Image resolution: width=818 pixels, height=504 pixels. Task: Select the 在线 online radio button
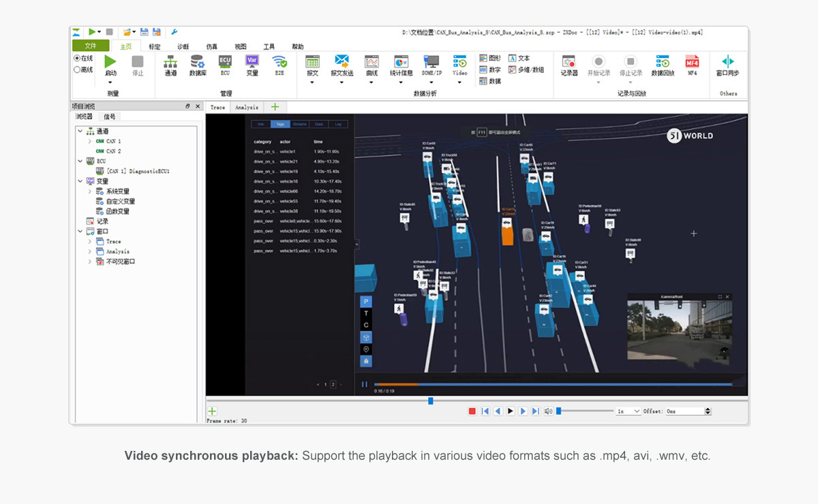[x=76, y=59]
